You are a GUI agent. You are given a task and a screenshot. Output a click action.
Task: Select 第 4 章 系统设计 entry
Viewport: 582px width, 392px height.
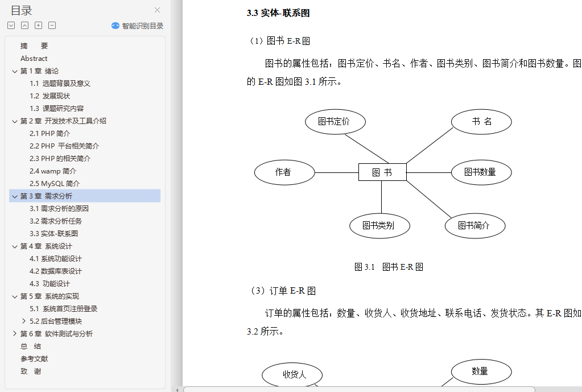tap(46, 246)
